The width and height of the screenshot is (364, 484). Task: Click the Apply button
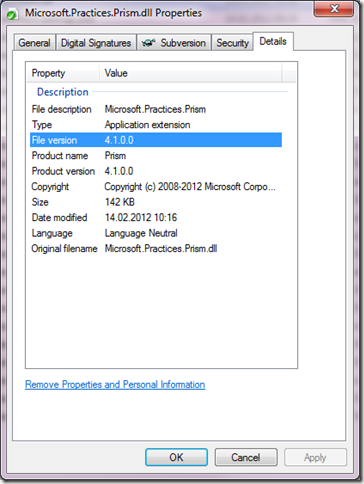315,457
